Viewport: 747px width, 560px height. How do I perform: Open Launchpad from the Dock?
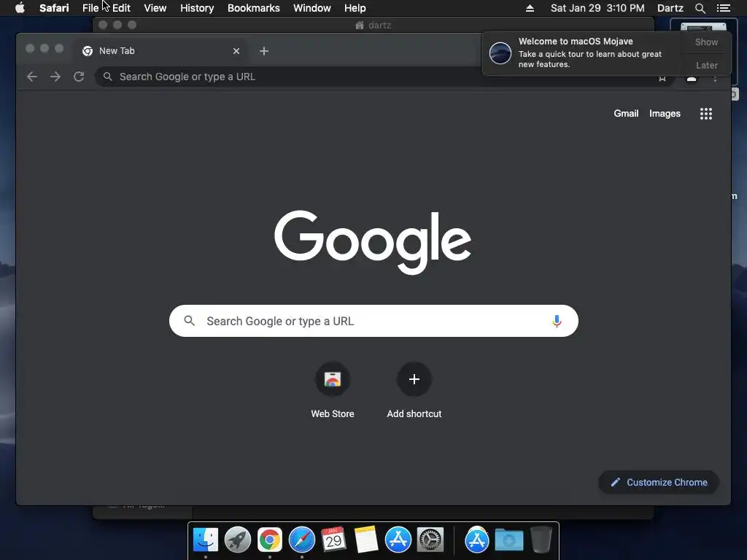click(237, 540)
